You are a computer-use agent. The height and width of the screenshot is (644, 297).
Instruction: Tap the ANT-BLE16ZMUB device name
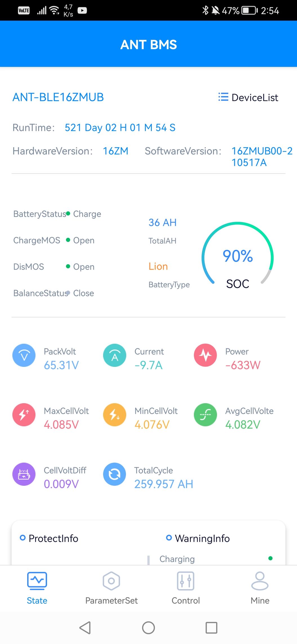pyautogui.click(x=58, y=97)
